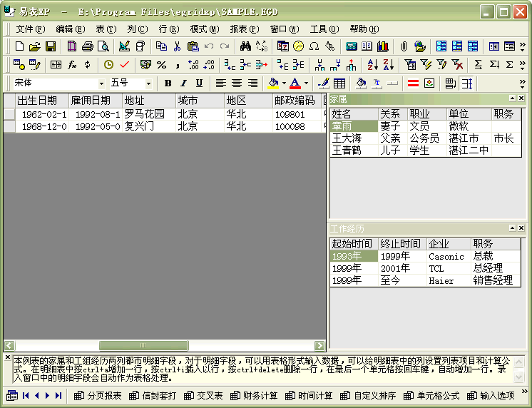Image resolution: width=532 pixels, height=408 pixels.
Task: Click the yellow clock icon in top toolbar
Action: [x=298, y=46]
